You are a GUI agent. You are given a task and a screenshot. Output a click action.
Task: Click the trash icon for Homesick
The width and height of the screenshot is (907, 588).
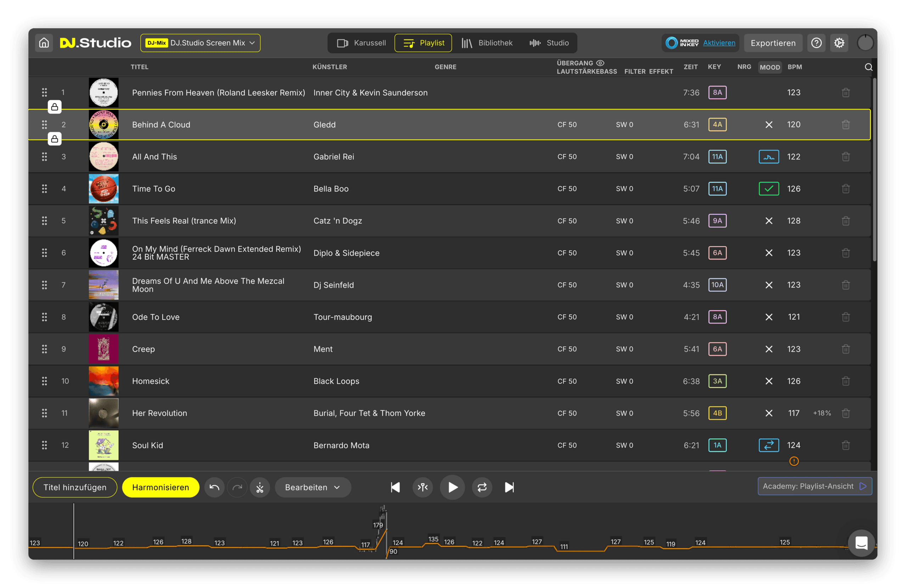(x=845, y=381)
